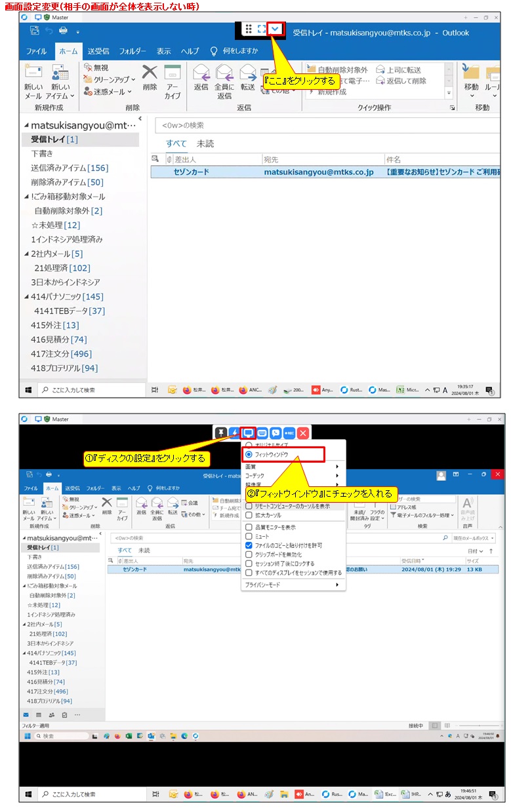Click the 上司に転送 quick step
The image size is (511, 812).
(399, 70)
